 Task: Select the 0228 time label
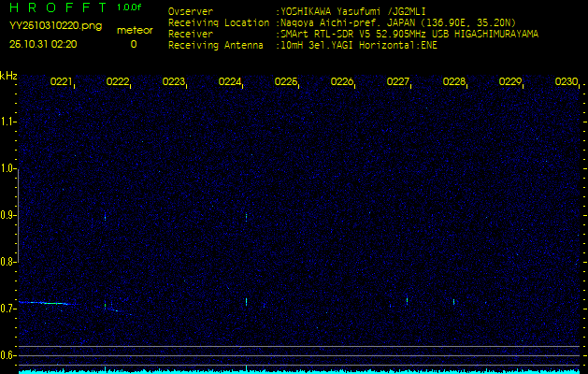454,82
